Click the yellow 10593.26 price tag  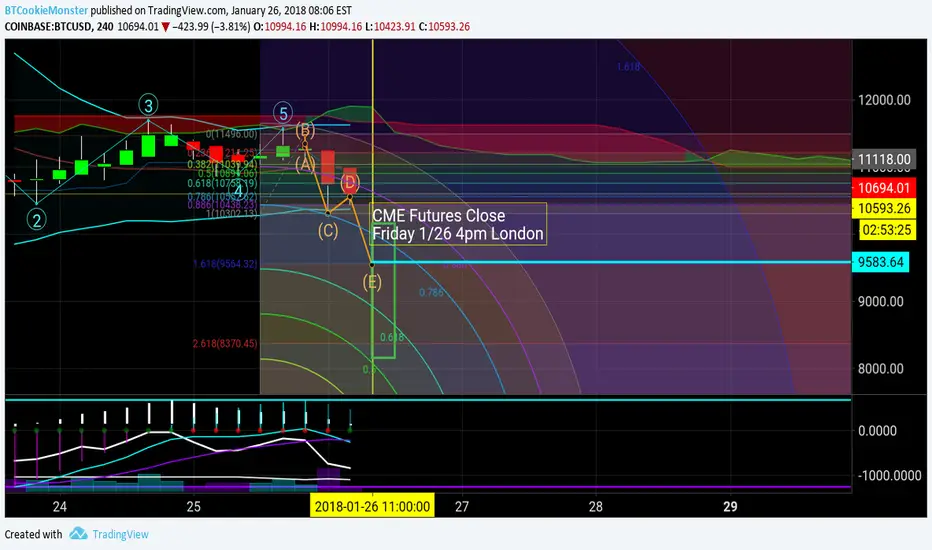click(884, 208)
